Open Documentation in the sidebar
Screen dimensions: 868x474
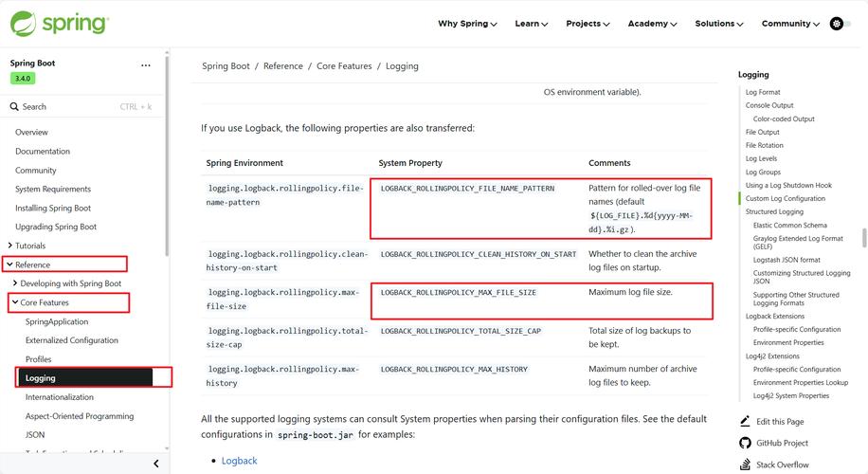(43, 151)
